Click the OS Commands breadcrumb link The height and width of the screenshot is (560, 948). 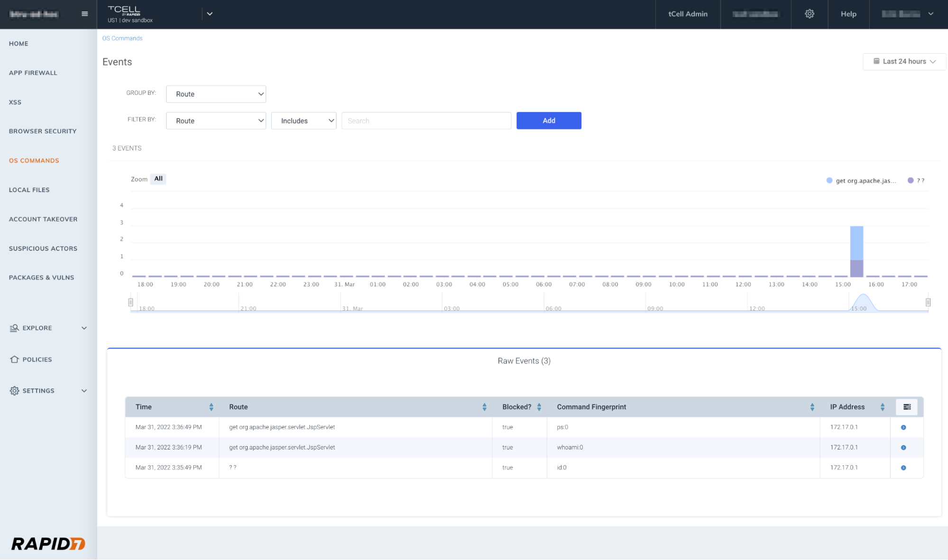(x=122, y=38)
